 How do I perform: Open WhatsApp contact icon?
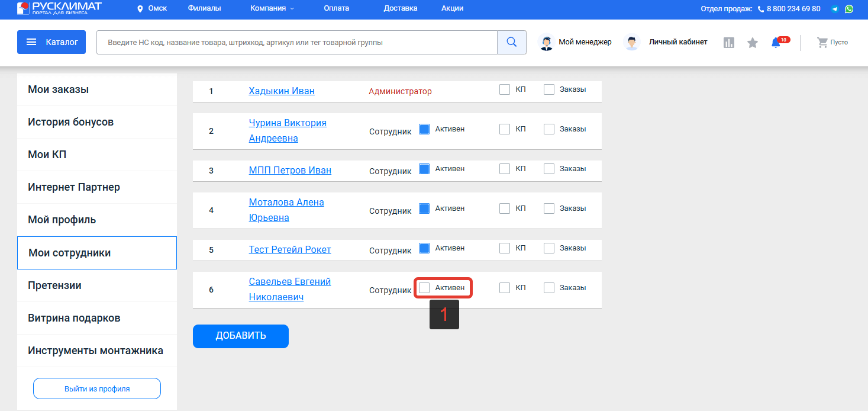[849, 9]
